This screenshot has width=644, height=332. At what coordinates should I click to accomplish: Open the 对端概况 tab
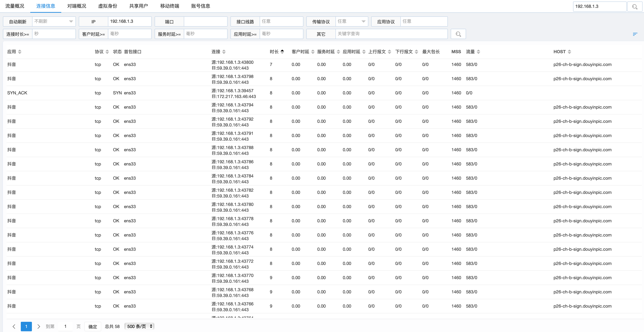77,6
